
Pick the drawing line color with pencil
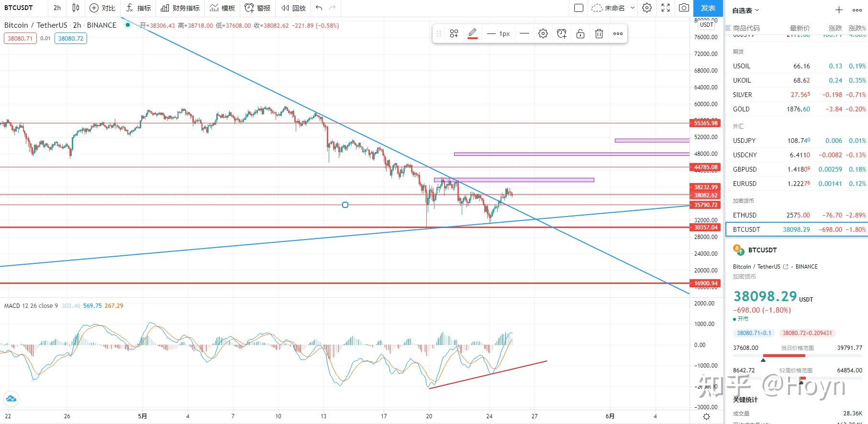tap(473, 33)
